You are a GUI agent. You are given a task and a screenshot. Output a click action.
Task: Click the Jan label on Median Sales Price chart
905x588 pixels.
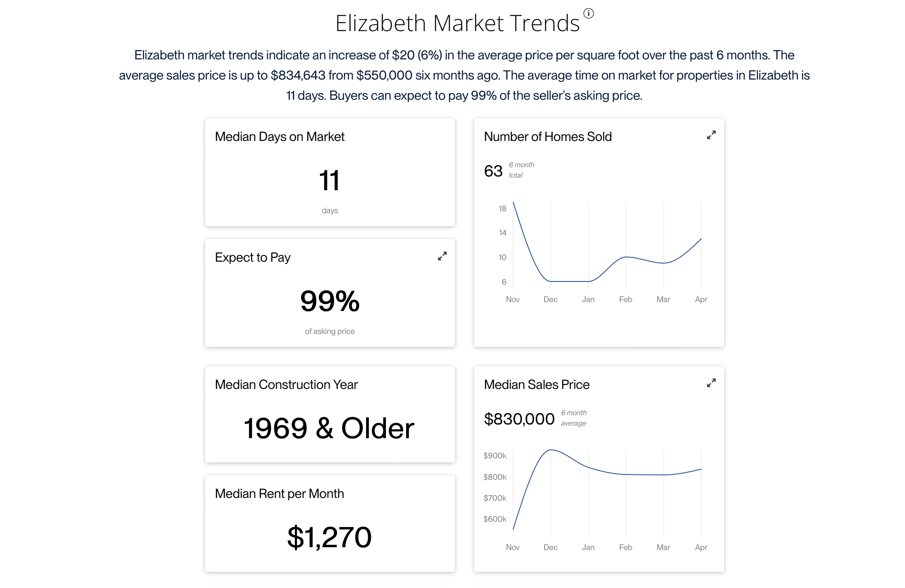click(588, 547)
